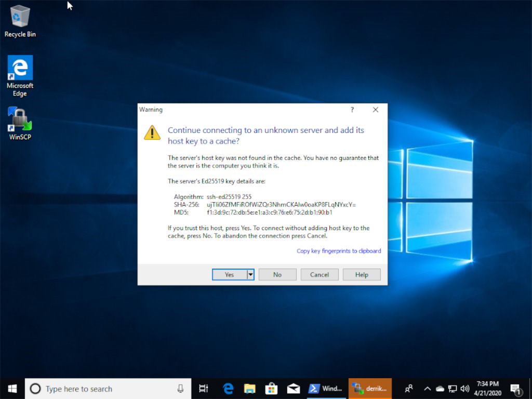Image resolution: width=532 pixels, height=399 pixels.
Task: Show hidden tray icons via the chevron
Action: tap(427, 389)
